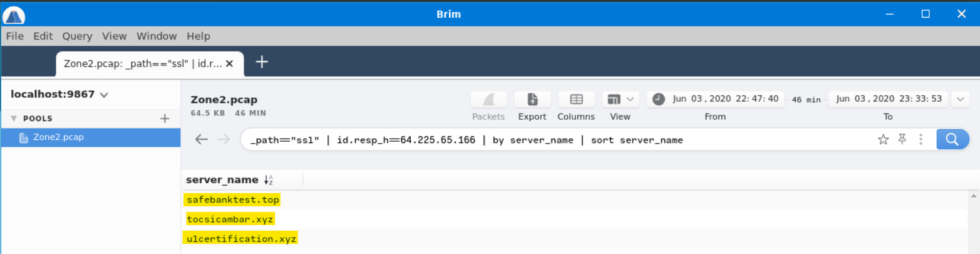Close the Zone2.pcap tab

click(x=230, y=63)
